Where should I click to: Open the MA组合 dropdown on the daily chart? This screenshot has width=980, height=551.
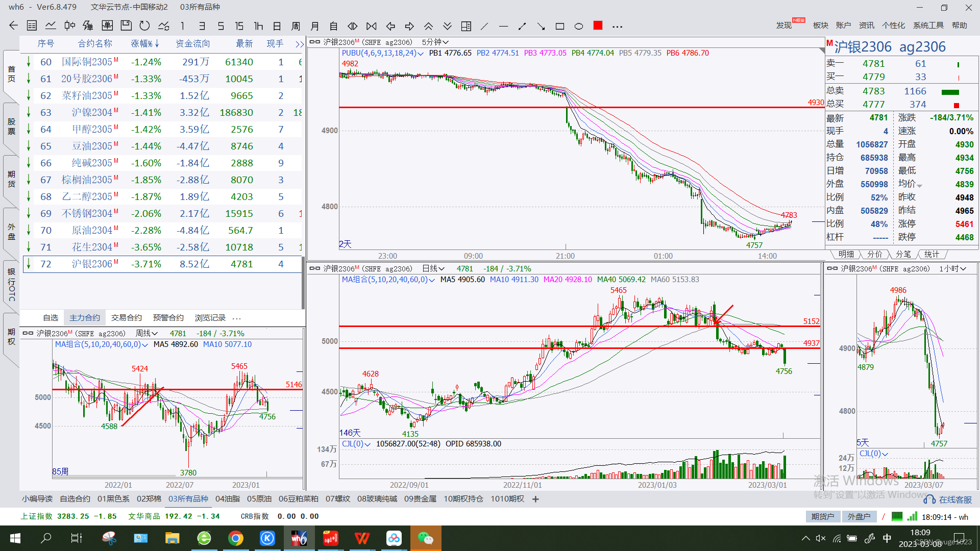[x=432, y=280]
